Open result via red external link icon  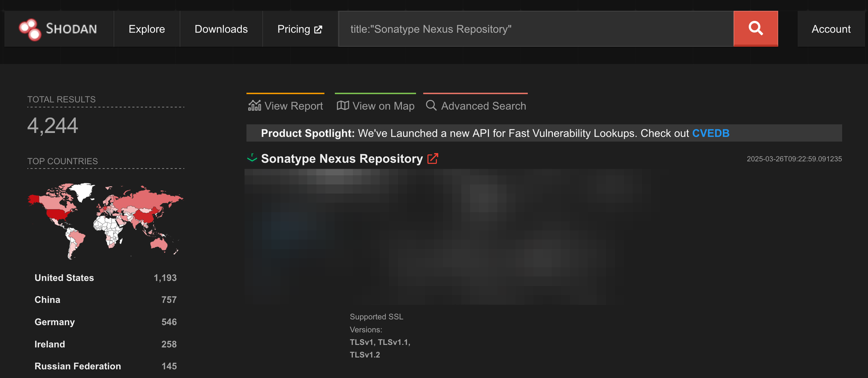(x=433, y=159)
